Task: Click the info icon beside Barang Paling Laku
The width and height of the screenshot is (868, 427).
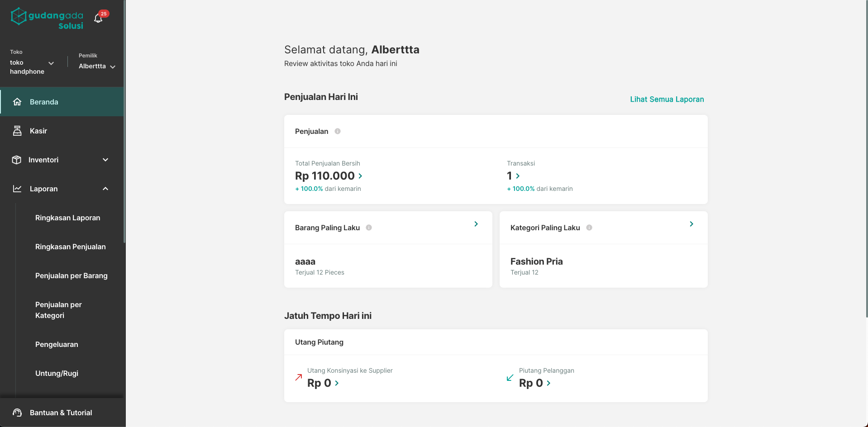Action: 369,228
